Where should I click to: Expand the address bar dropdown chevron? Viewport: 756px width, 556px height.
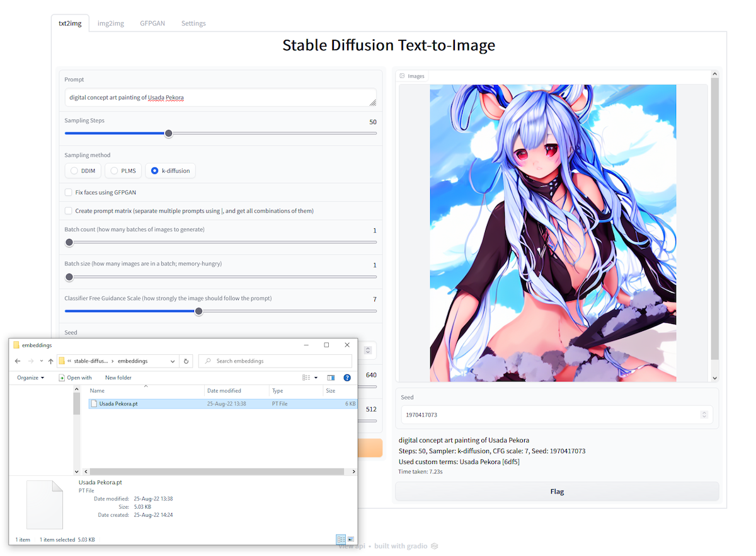click(x=172, y=361)
